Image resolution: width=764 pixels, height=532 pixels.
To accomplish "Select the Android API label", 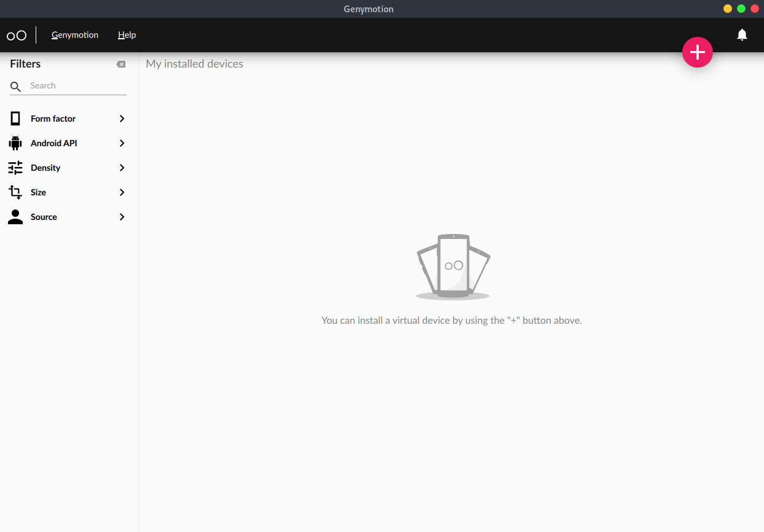I will [x=53, y=143].
